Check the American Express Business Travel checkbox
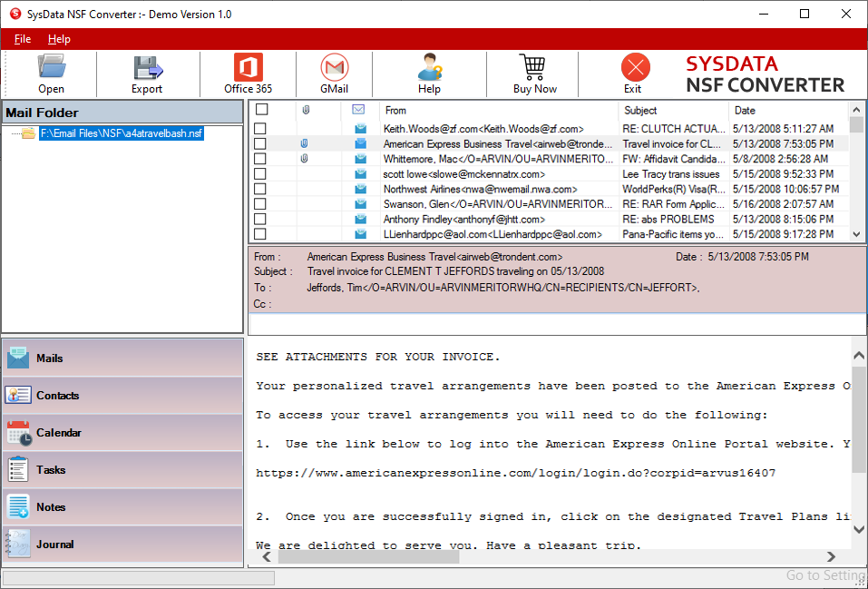Viewport: 868px width, 589px height. point(259,143)
